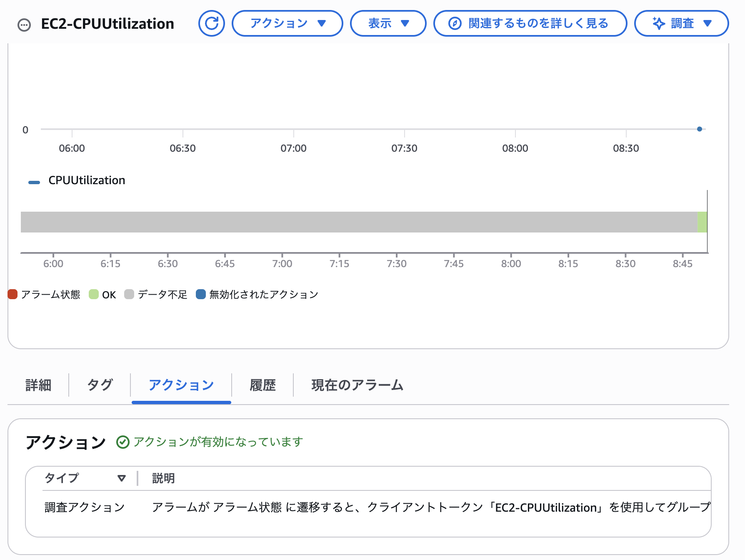Open the タグ tab
Screen dimensions: 745x560
coord(100,385)
